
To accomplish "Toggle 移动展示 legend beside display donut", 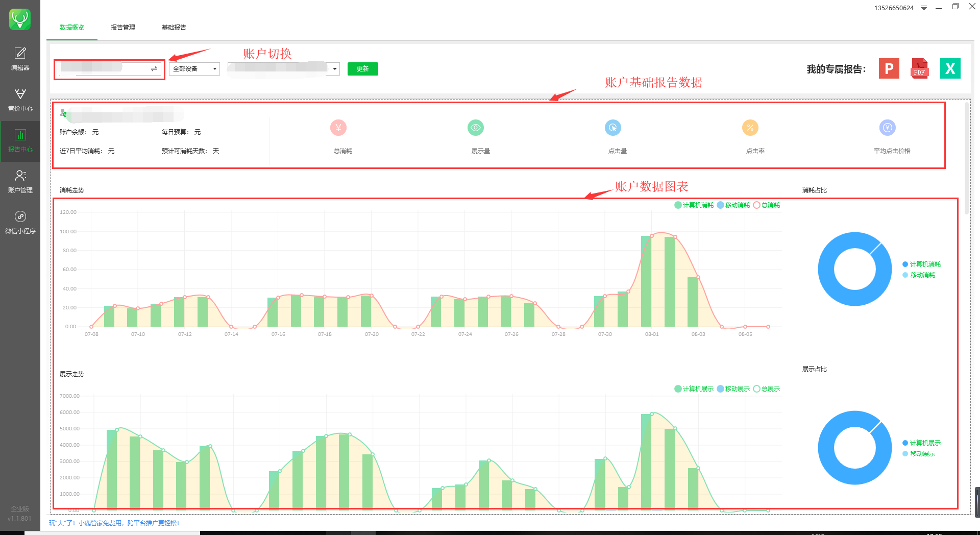I will coord(919,454).
